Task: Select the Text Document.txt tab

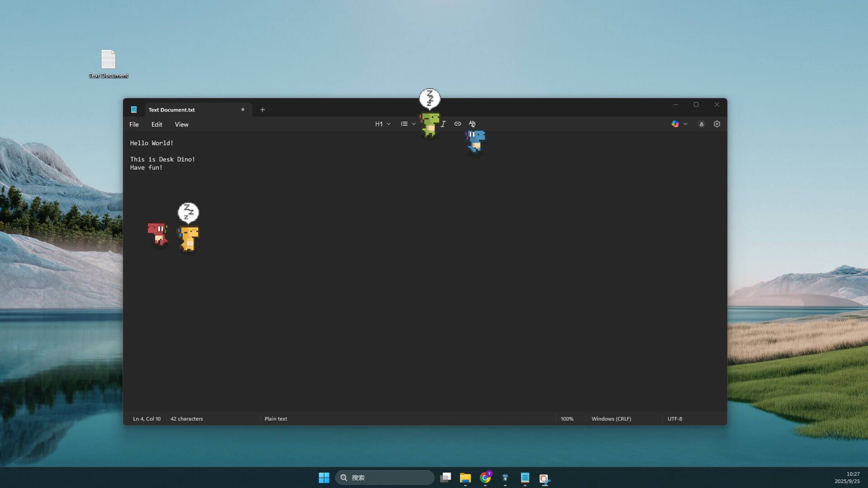Action: click(x=172, y=110)
